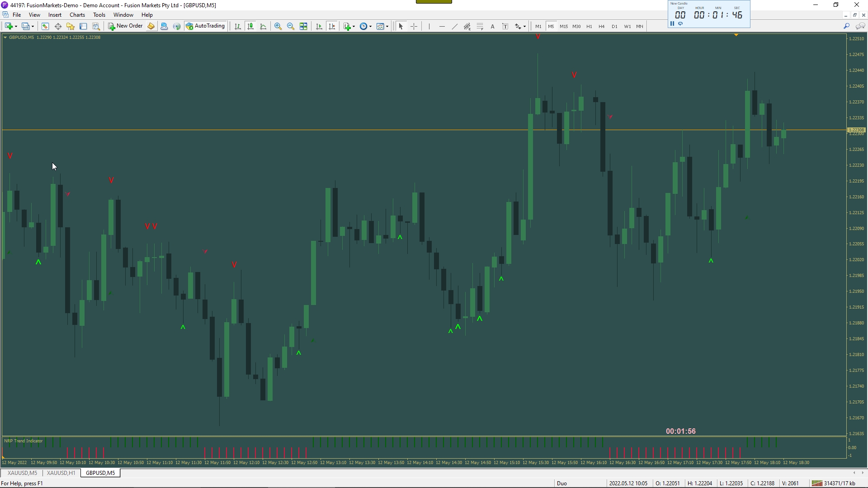Switch chart to candlestick mode
The height and width of the screenshot is (488, 868).
(x=250, y=26)
